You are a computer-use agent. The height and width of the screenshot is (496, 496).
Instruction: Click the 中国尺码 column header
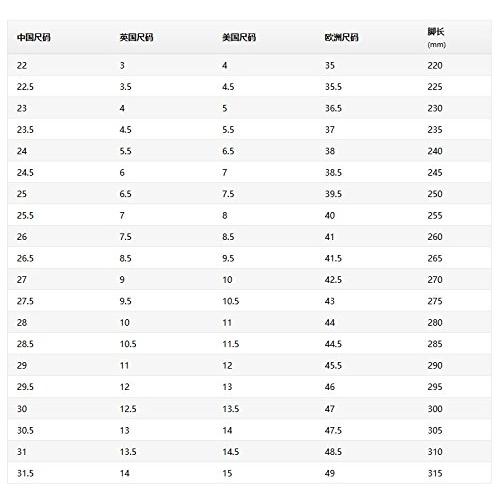pos(33,37)
